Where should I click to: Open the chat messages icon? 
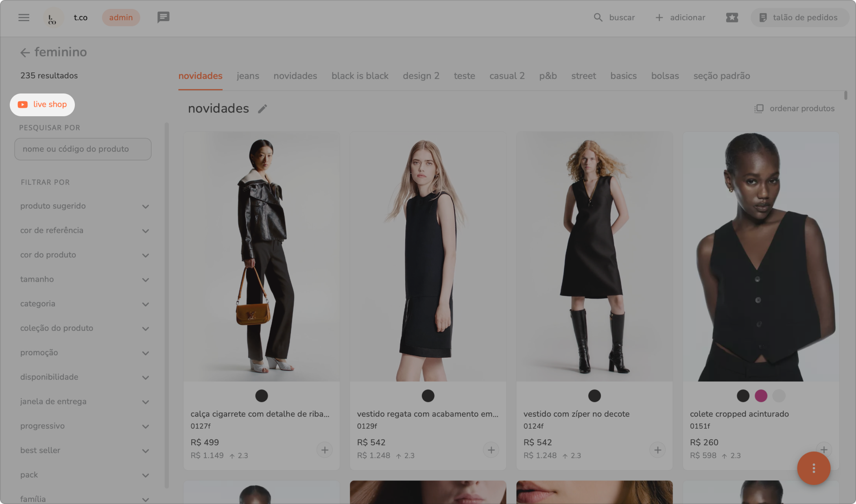point(163,17)
